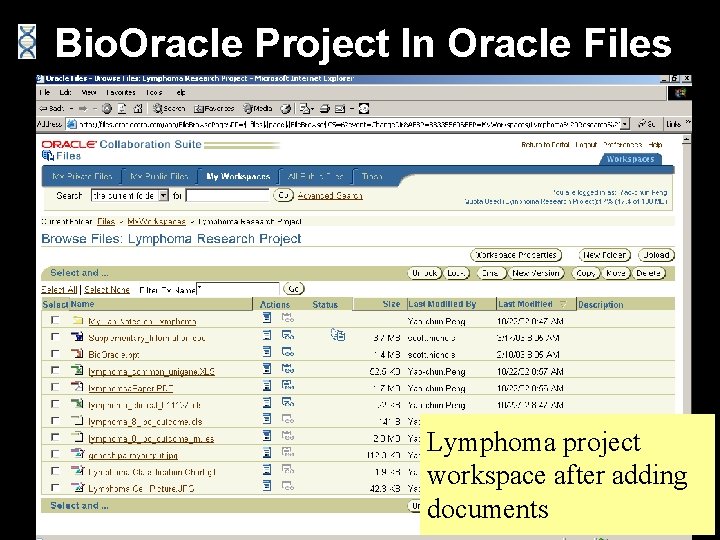Viewport: 720px width, 540px height.
Task: Open the File menu
Action: coord(45,92)
